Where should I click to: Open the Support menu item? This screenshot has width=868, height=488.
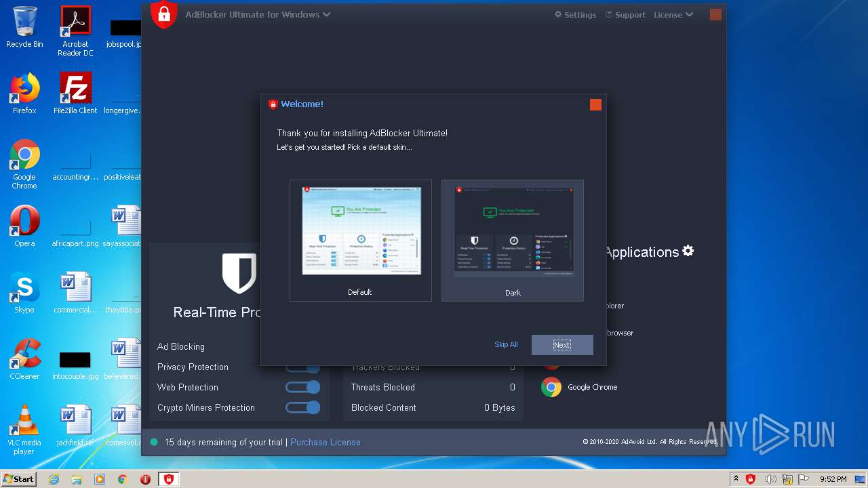[625, 15]
